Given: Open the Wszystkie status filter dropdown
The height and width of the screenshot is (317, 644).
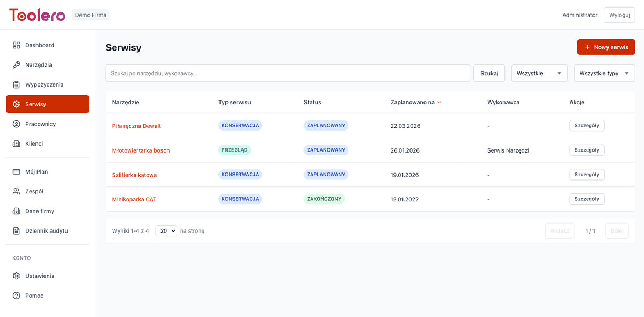Looking at the screenshot, I should pyautogui.click(x=539, y=73).
